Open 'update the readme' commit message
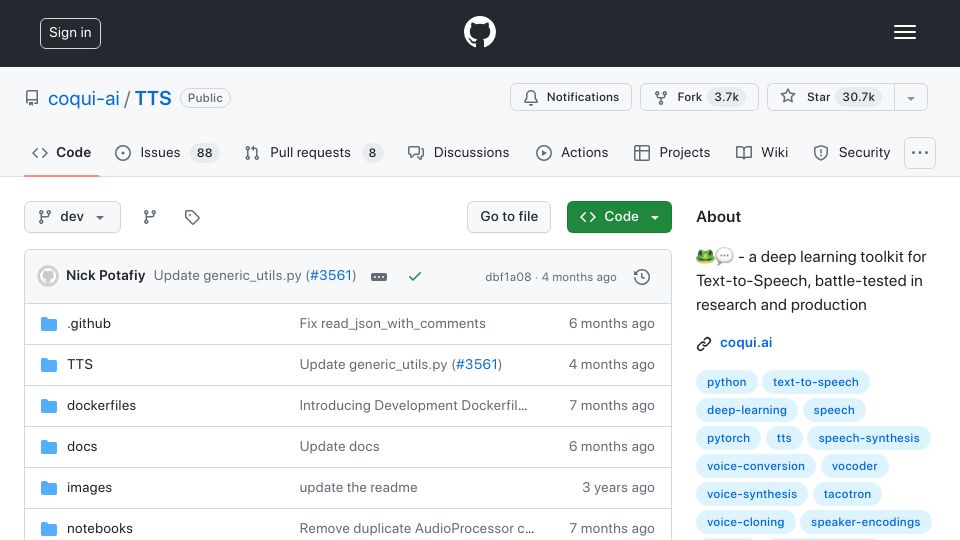This screenshot has height=540, width=960. [358, 488]
